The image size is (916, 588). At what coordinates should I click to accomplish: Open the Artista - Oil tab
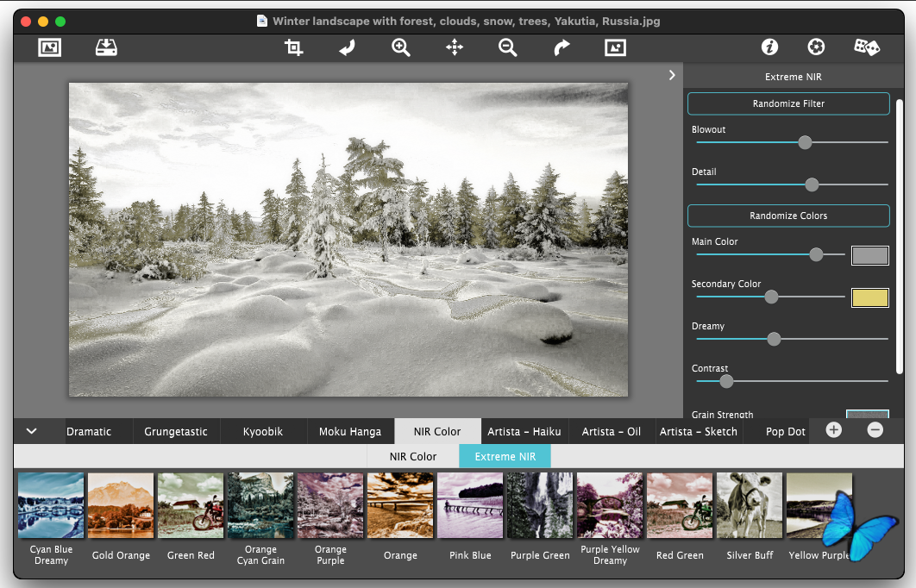(611, 432)
